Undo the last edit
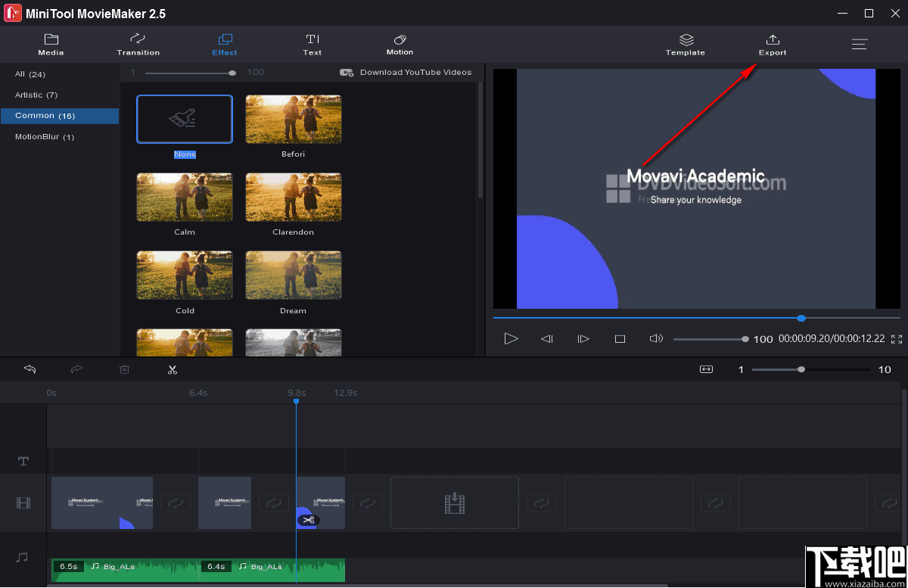This screenshot has width=908, height=588. click(x=30, y=369)
